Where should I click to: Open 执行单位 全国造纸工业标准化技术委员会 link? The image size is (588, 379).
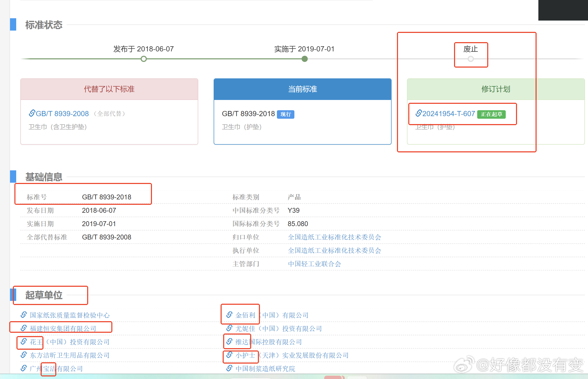(x=334, y=251)
